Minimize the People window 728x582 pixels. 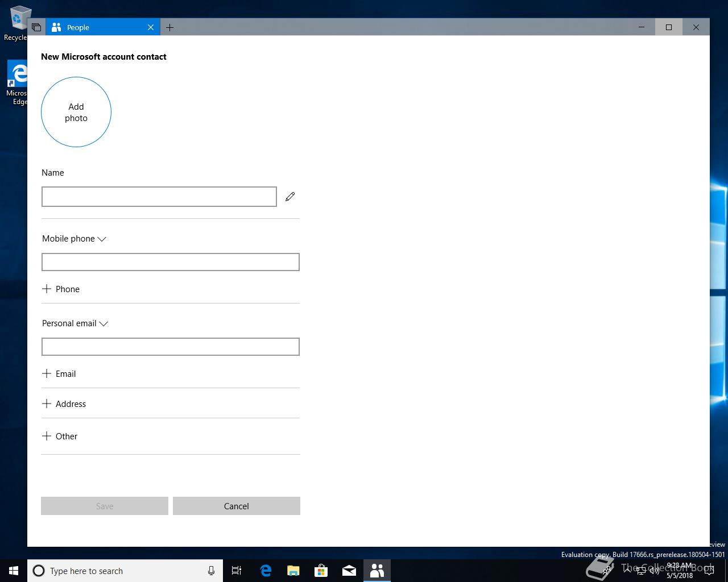click(x=642, y=27)
